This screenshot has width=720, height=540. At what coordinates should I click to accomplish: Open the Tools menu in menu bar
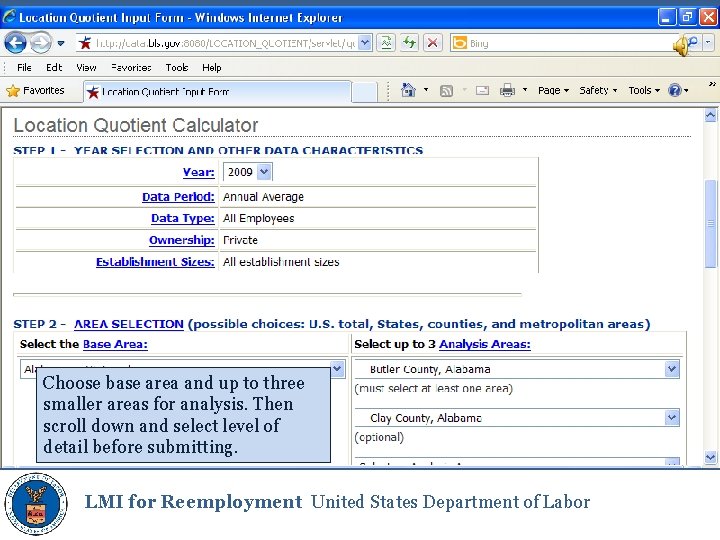click(177, 68)
